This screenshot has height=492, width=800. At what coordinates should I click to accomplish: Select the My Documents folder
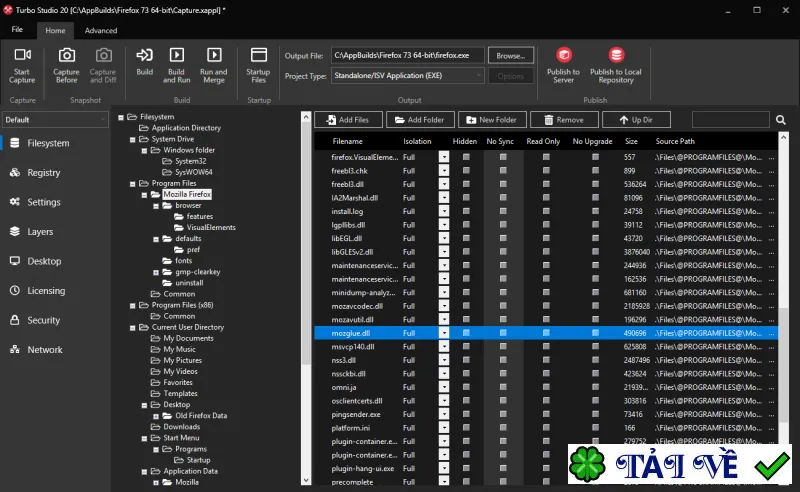pyautogui.click(x=188, y=338)
